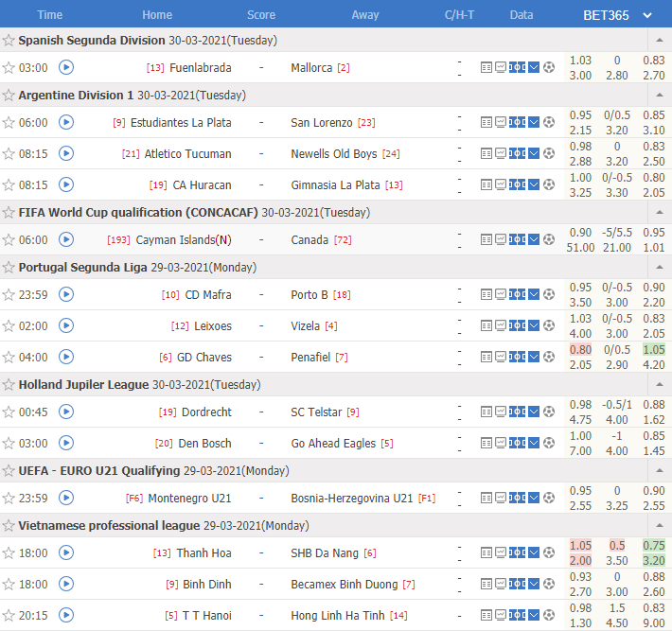The width and height of the screenshot is (672, 631).
Task: Collapse the FIFA World Cup qualification section
Action: (660, 213)
